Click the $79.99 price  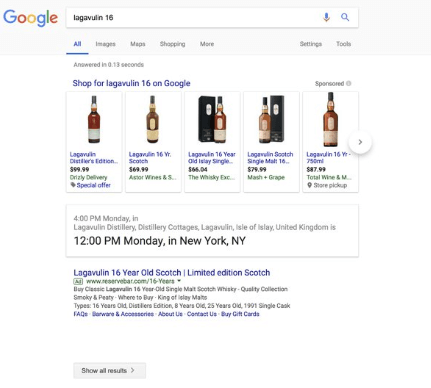pos(257,169)
